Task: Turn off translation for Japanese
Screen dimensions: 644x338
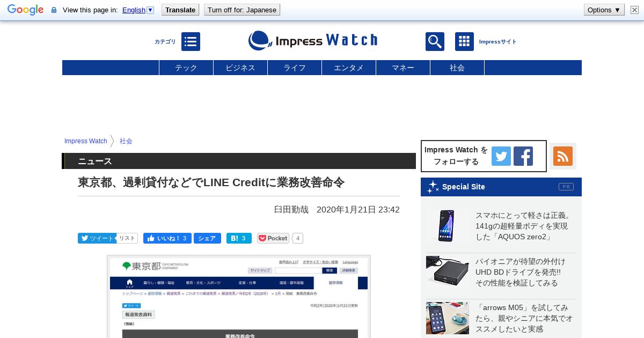Action: [242, 10]
